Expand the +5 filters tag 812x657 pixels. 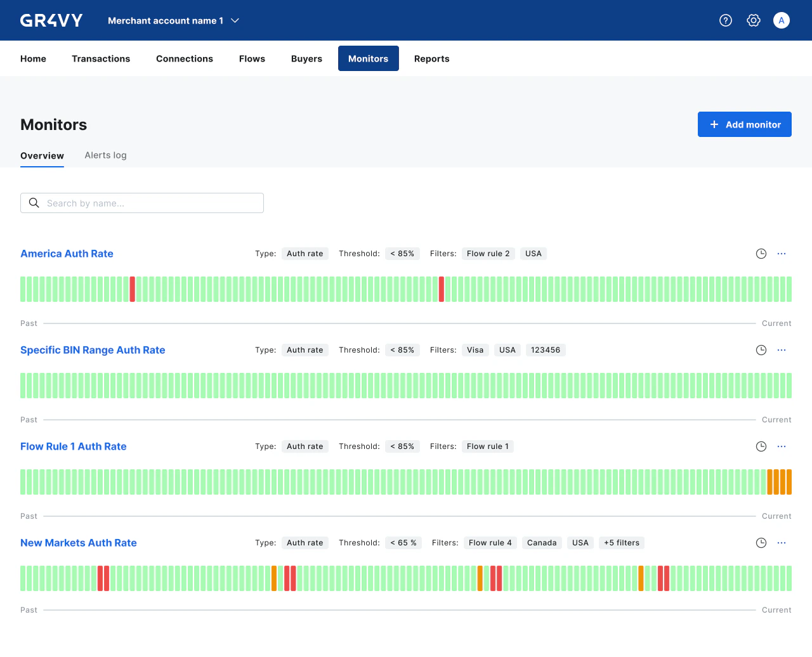[621, 543]
